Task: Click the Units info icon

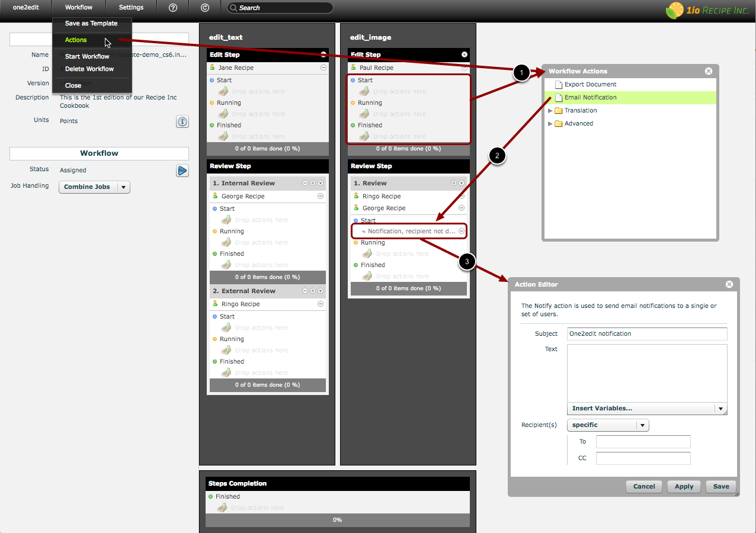Action: click(x=182, y=121)
